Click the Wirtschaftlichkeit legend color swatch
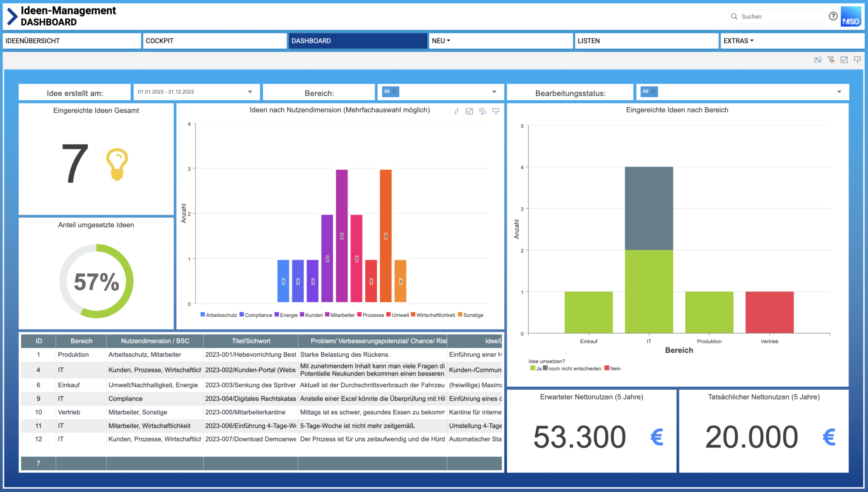868x492 pixels. tap(413, 315)
